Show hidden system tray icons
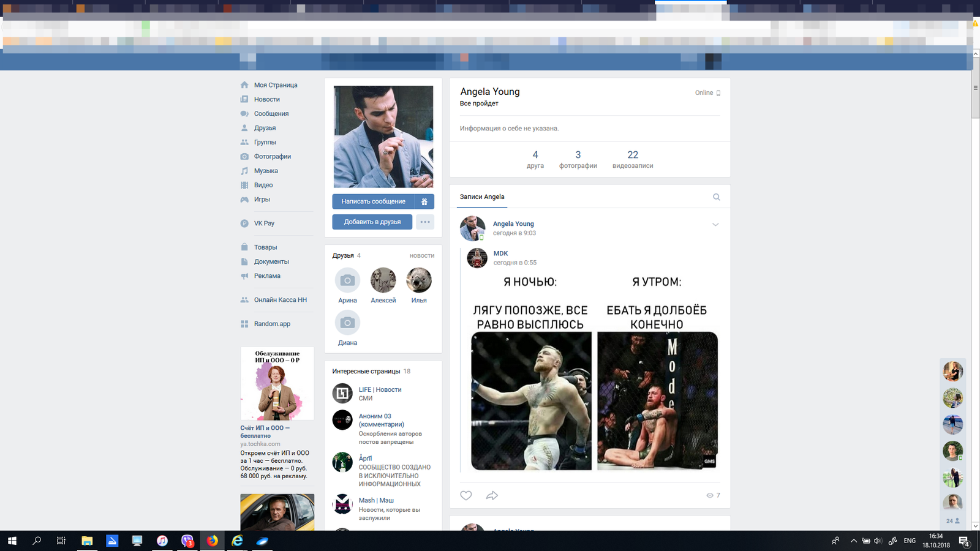Viewport: 980px width, 551px height. coord(853,541)
